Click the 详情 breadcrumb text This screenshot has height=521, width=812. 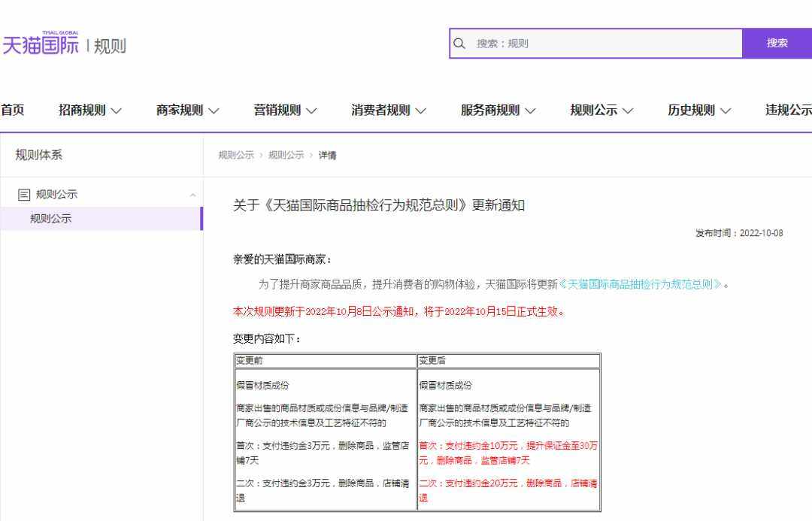(327, 155)
